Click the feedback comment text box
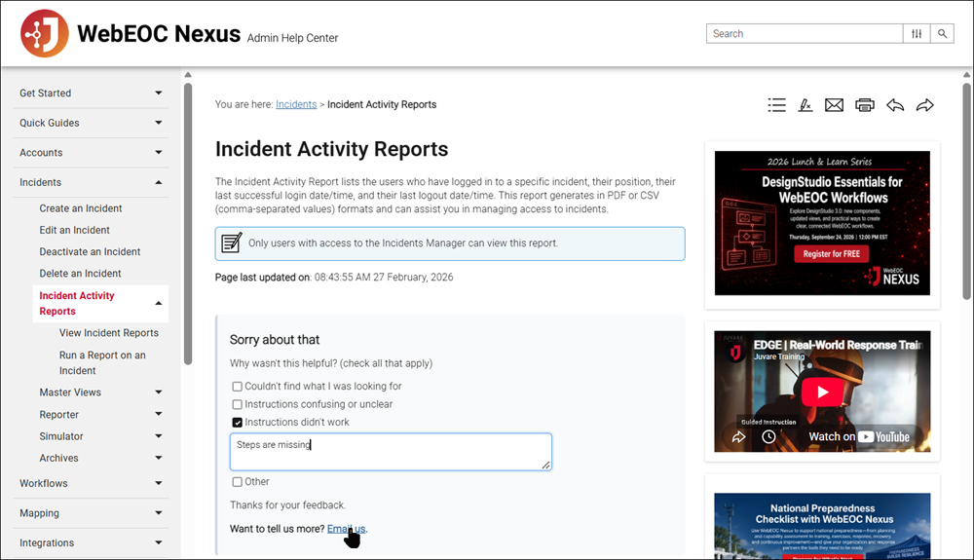This screenshot has width=974, height=560. click(391, 451)
